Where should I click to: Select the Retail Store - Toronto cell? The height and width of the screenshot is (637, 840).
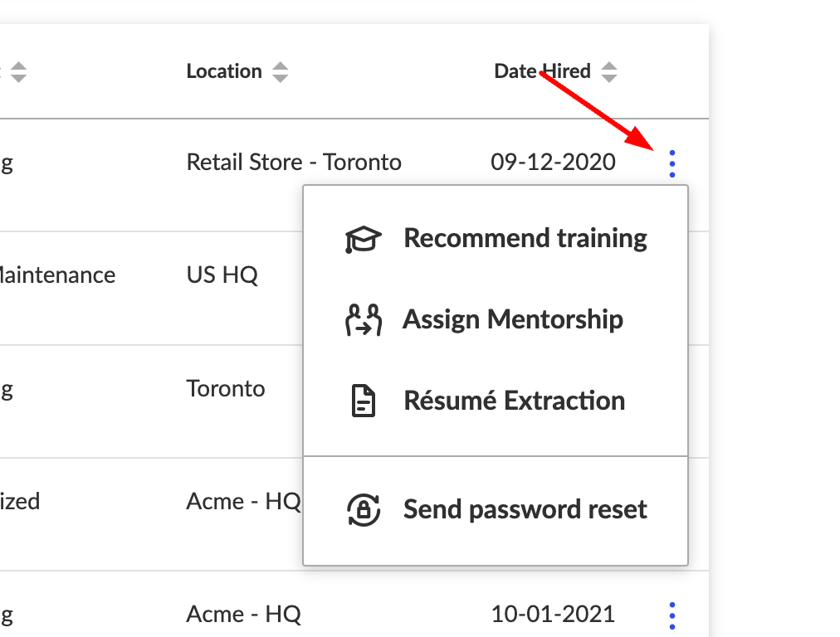294,162
